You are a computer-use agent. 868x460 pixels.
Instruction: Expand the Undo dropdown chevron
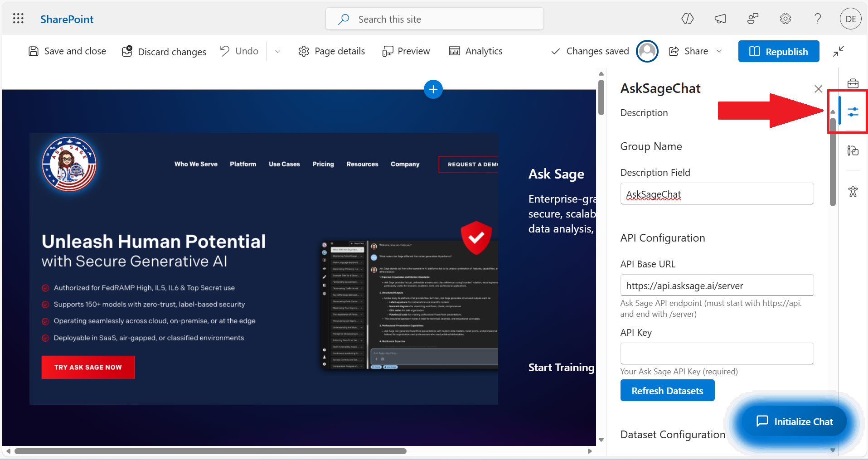[x=278, y=51]
